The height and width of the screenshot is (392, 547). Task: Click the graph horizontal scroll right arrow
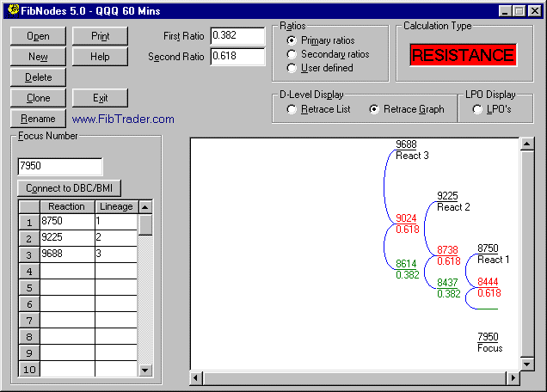coord(513,378)
